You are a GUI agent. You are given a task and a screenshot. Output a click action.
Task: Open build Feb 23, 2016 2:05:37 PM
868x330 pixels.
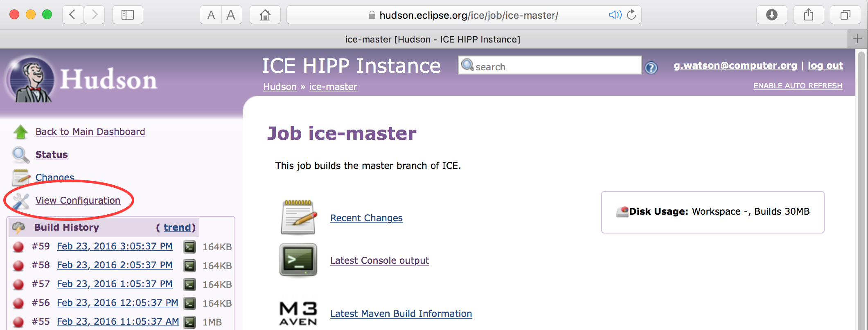[115, 265]
